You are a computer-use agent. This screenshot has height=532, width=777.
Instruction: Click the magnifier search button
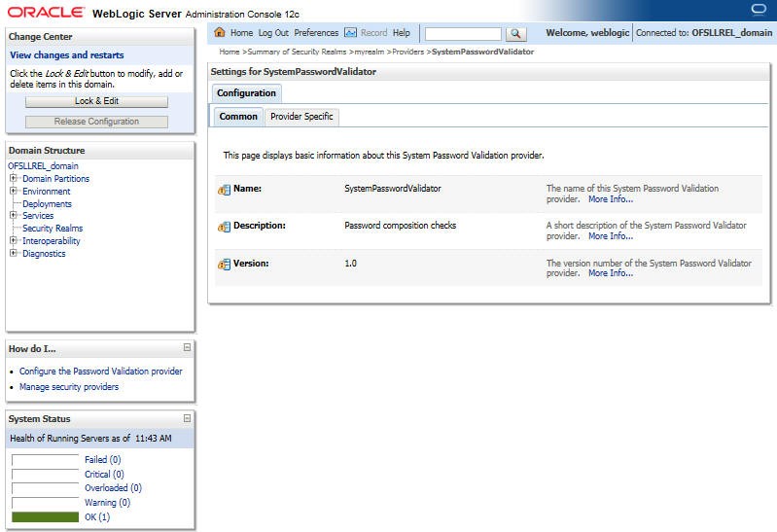coord(515,34)
